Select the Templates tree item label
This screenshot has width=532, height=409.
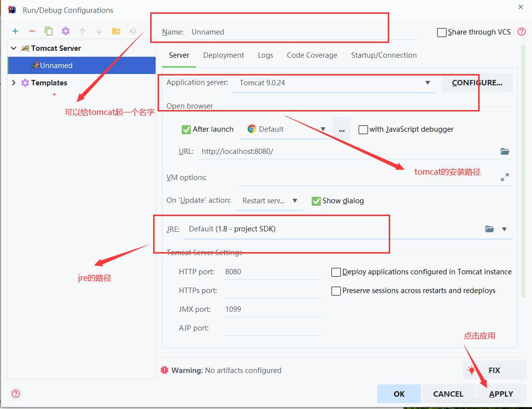point(49,83)
